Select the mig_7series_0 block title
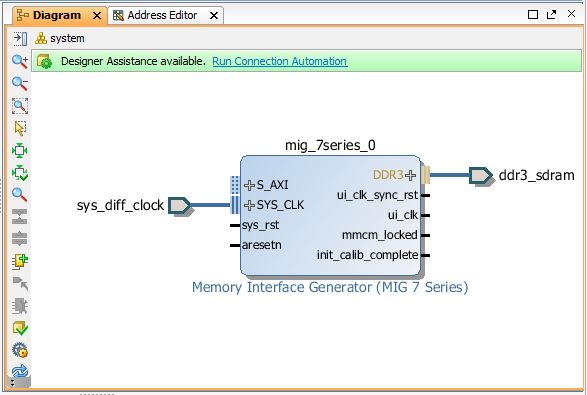Screen dimensions: 587x395 [330, 145]
